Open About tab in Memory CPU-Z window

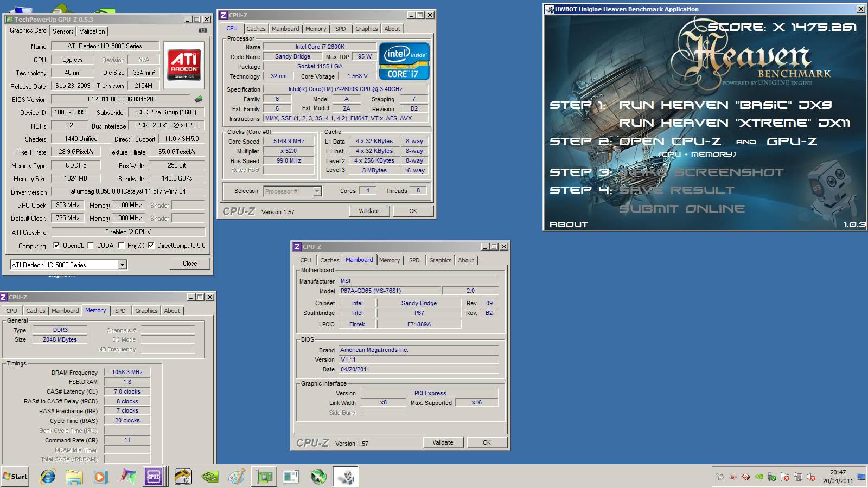tap(172, 311)
